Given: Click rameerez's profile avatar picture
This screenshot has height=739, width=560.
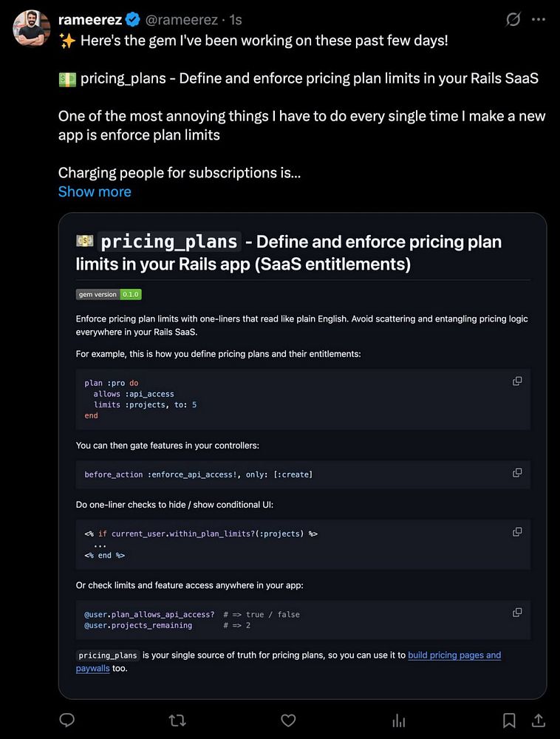Looking at the screenshot, I should (x=31, y=27).
